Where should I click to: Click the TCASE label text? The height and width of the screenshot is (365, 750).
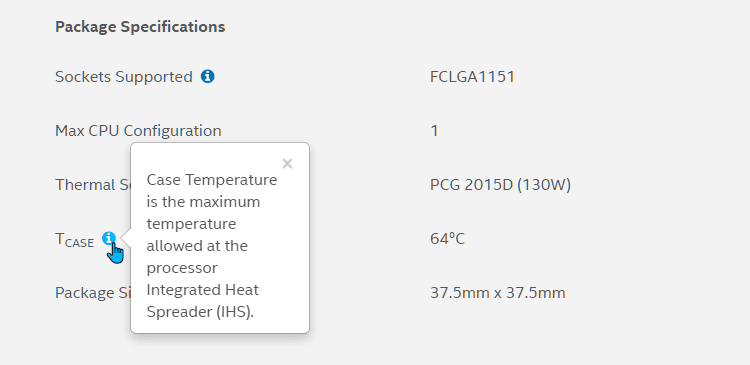[75, 240]
